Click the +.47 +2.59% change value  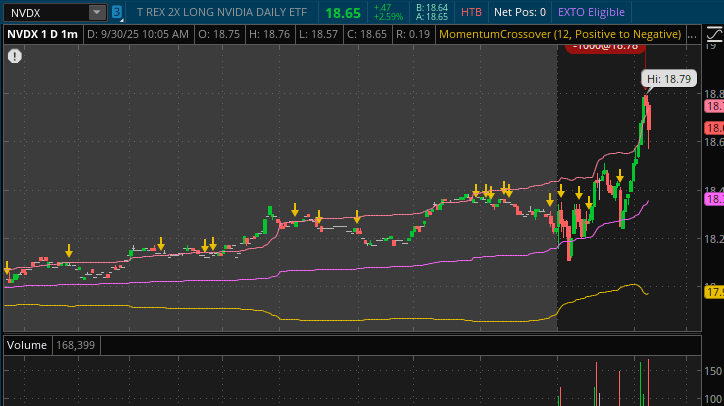pyautogui.click(x=388, y=12)
